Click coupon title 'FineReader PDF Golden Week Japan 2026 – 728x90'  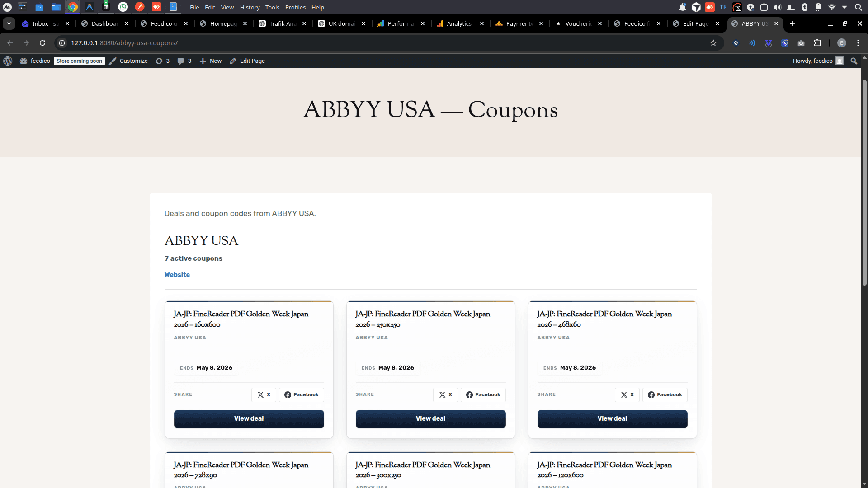click(241, 470)
